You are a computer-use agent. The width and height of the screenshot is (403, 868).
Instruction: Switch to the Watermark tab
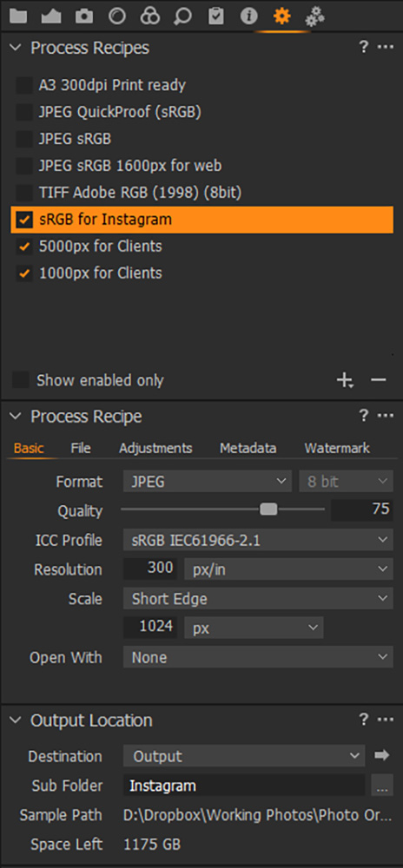[337, 449]
